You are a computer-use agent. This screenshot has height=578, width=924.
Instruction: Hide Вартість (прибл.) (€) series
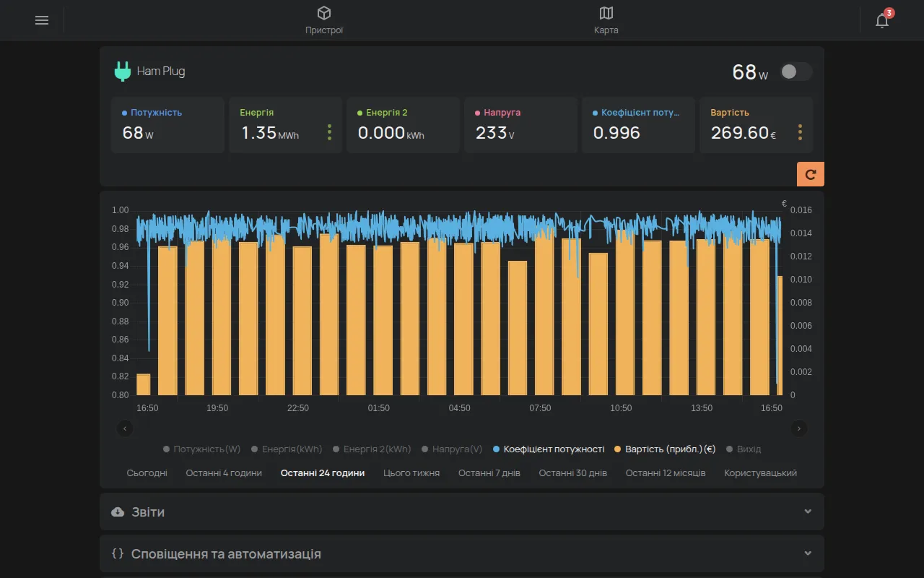(665, 449)
